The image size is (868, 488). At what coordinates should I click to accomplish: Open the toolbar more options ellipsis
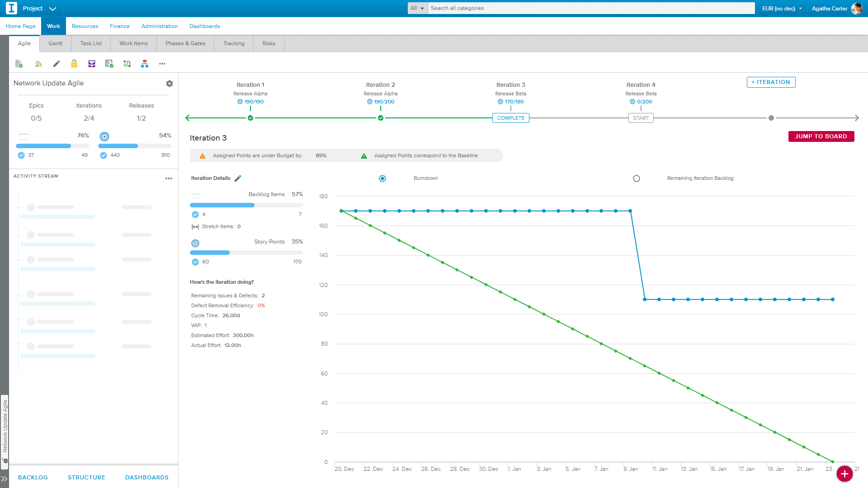(162, 64)
